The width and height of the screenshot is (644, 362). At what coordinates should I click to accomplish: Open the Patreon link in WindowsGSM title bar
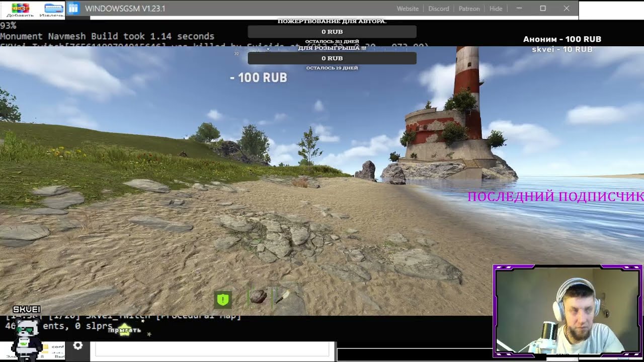(469, 9)
